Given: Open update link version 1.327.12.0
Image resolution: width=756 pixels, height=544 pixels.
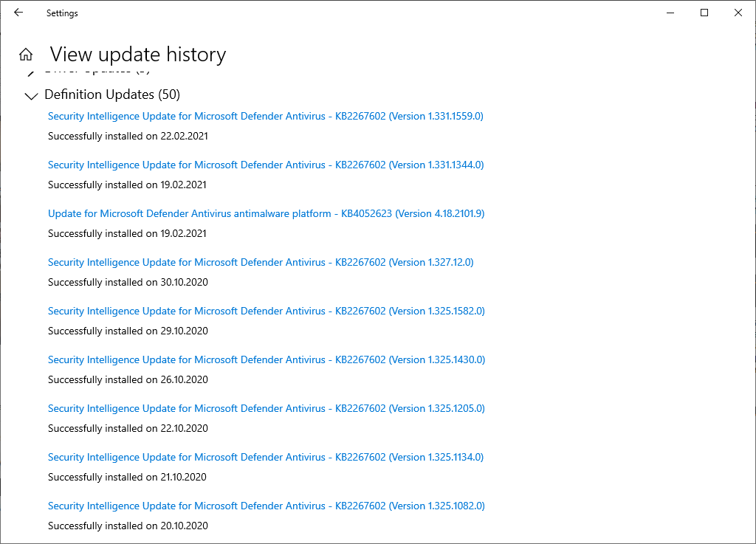Looking at the screenshot, I should point(261,262).
